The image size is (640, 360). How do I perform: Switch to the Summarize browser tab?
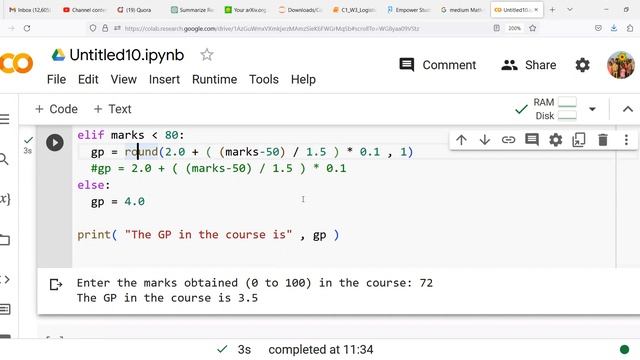(191, 10)
